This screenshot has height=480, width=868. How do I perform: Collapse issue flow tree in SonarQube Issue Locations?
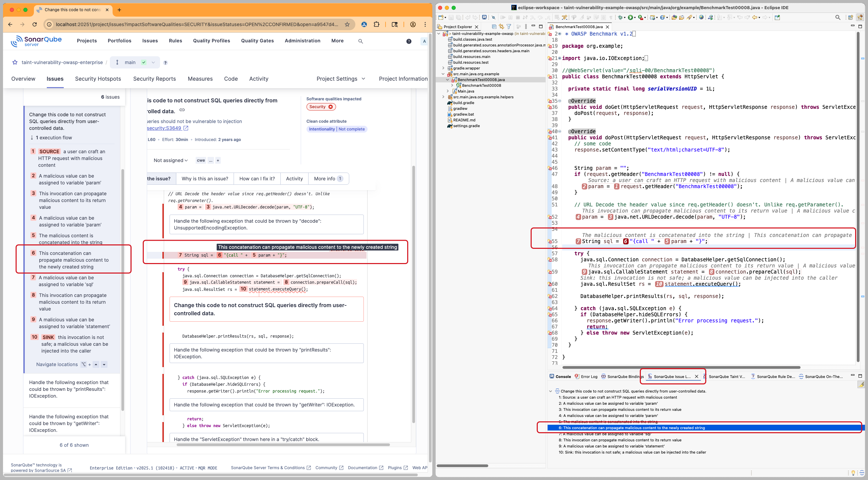551,391
